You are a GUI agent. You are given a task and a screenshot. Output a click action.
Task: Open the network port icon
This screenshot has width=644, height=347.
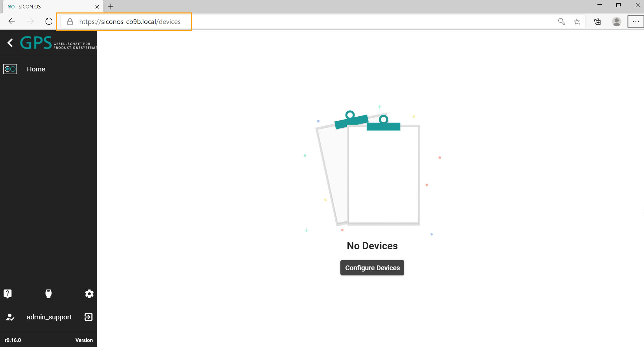tap(49, 294)
